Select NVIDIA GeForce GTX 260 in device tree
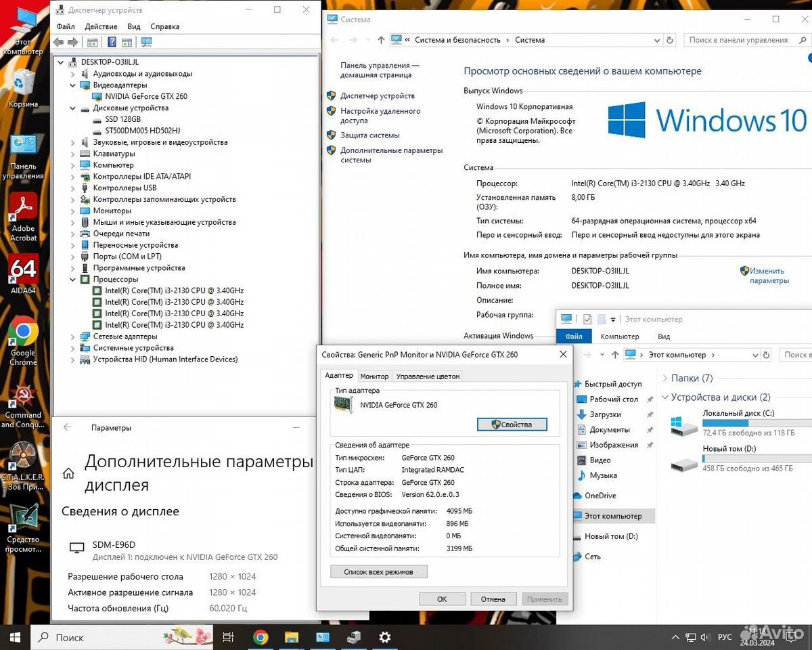 coord(146,96)
